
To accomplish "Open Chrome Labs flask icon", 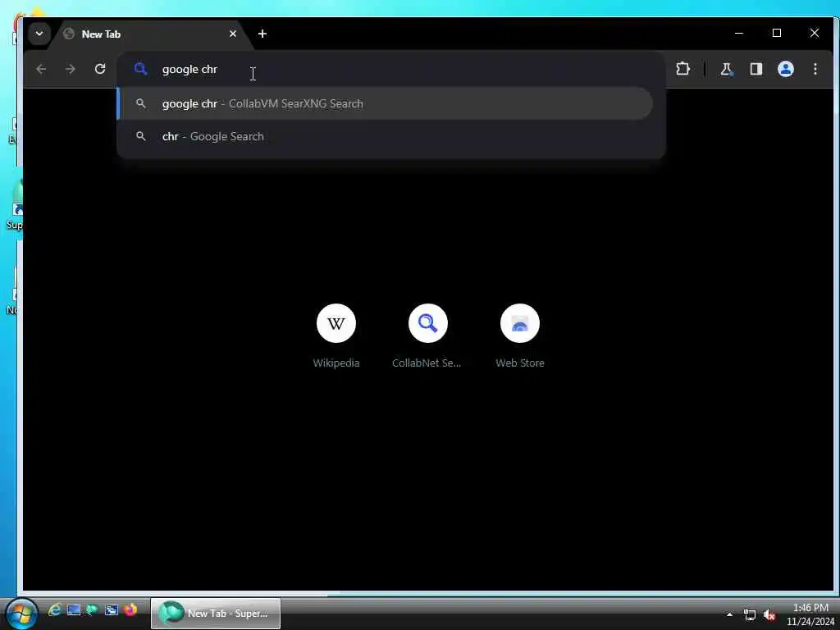I will pos(726,69).
